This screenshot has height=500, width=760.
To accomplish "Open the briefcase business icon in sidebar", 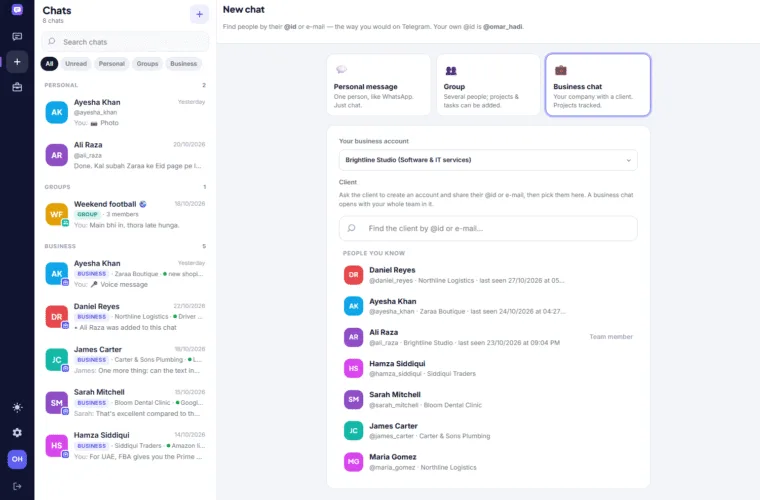I will (x=17, y=87).
